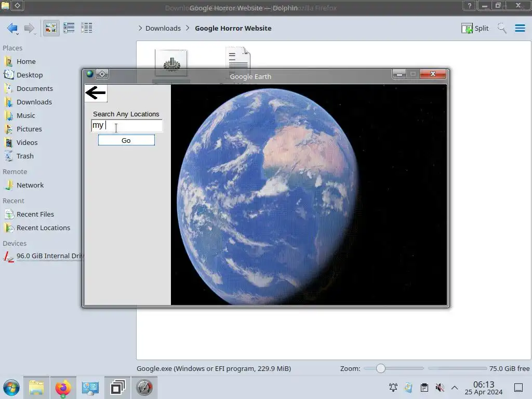Expand the chevron before Downloads breadcrumb
Image resolution: width=532 pixels, height=399 pixels.
click(140, 28)
